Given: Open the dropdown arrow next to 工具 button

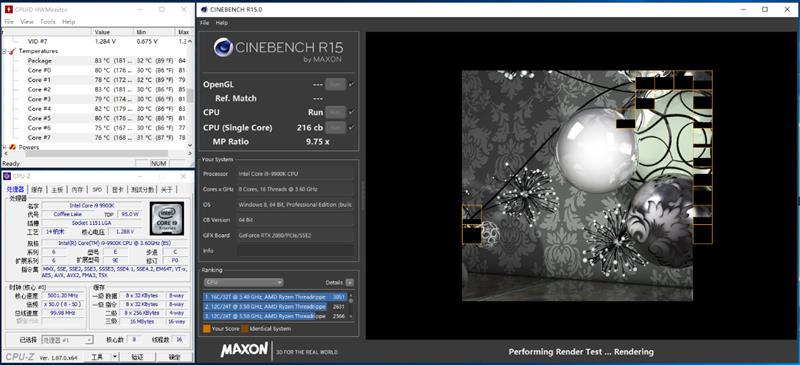Looking at the screenshot, I should [115, 356].
